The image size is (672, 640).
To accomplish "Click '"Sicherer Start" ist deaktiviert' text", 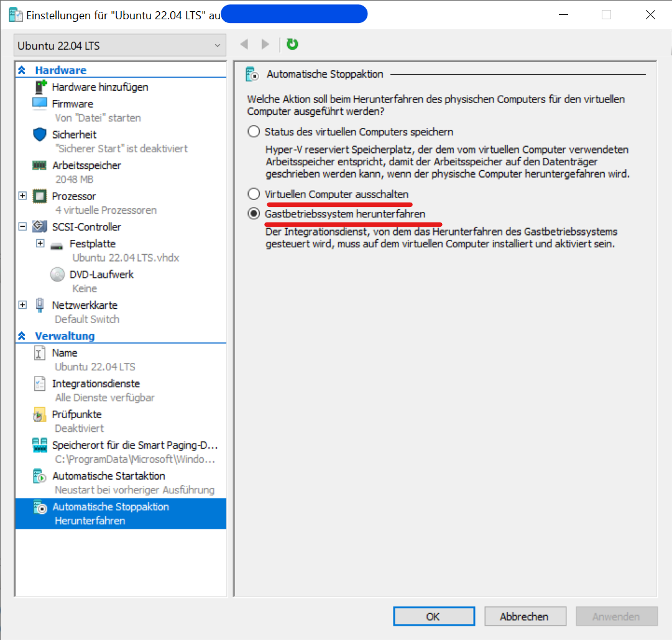I will (121, 149).
